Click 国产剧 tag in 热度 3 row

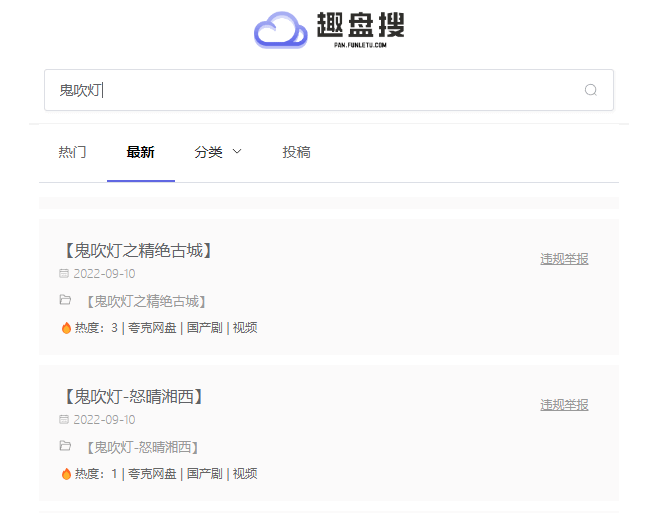204,328
